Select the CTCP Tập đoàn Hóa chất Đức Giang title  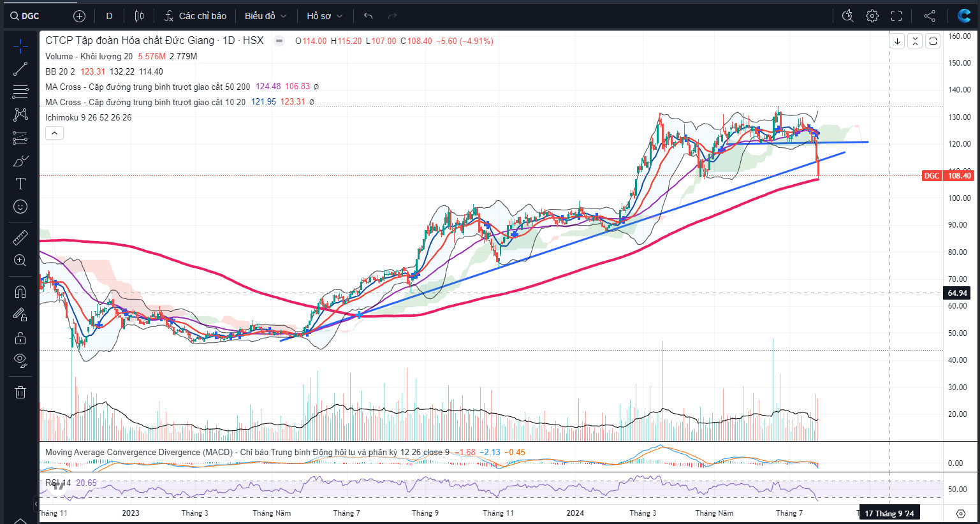154,40
